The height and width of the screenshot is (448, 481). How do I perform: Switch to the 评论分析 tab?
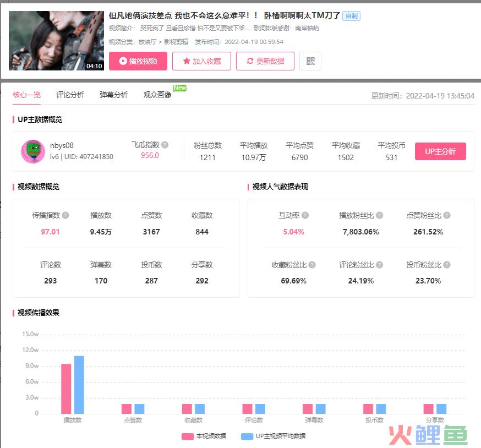point(70,95)
